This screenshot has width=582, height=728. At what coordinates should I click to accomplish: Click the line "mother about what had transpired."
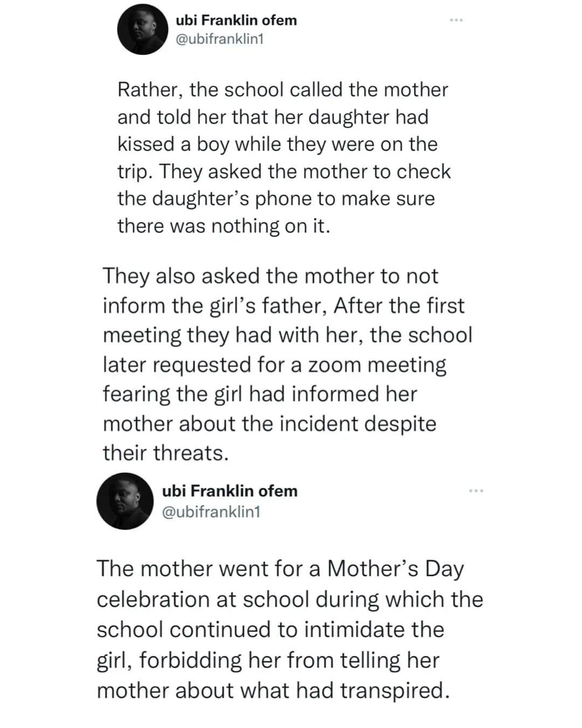[x=273, y=691]
